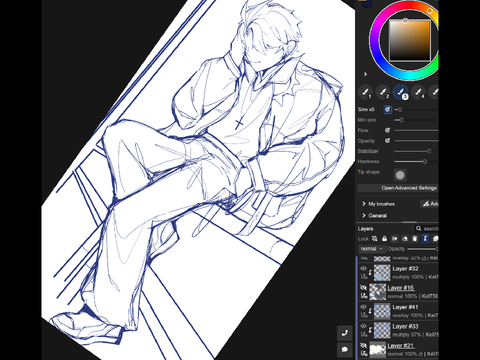Click clipping indicator on Layer #41
480x360 pixels.
coord(370,311)
